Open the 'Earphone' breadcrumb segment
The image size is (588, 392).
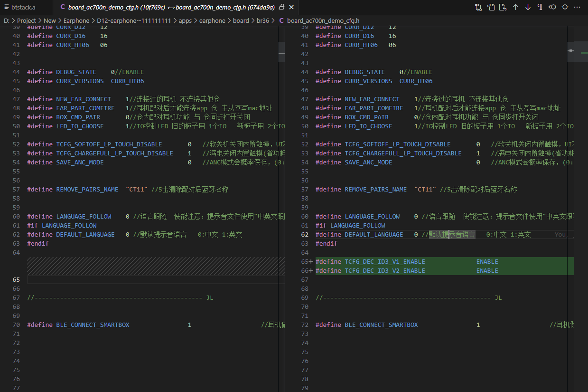[x=76, y=20]
